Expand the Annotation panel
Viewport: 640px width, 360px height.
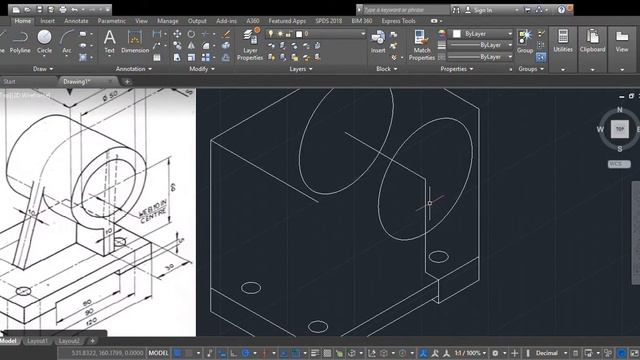point(133,69)
